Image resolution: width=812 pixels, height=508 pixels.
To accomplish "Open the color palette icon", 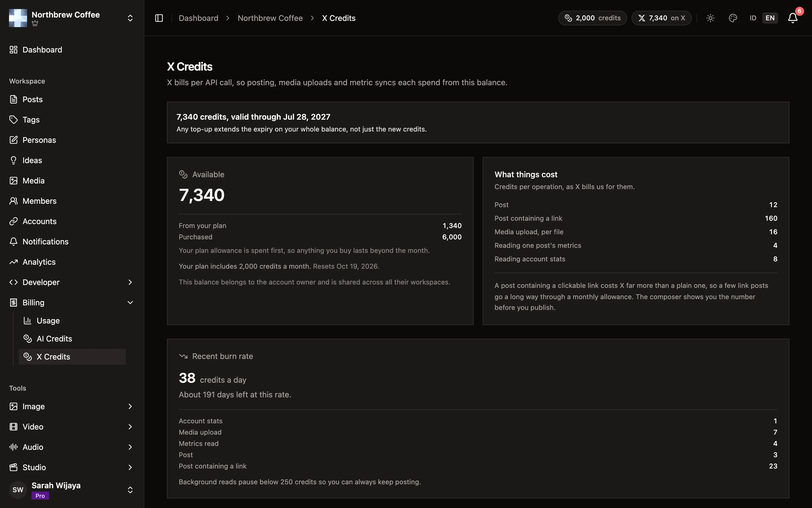I will [x=733, y=18].
